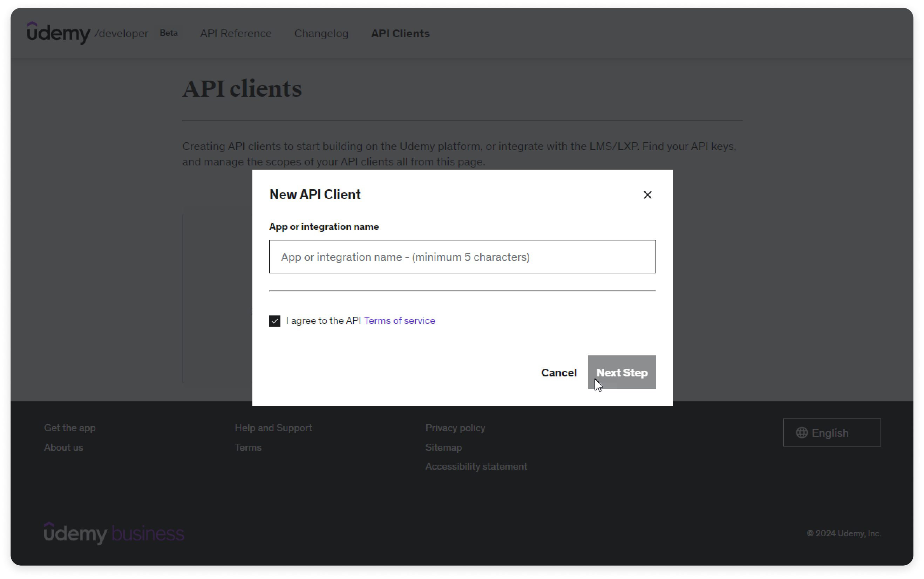This screenshot has height=579, width=924.
Task: Click the Next Step button
Action: 621,372
